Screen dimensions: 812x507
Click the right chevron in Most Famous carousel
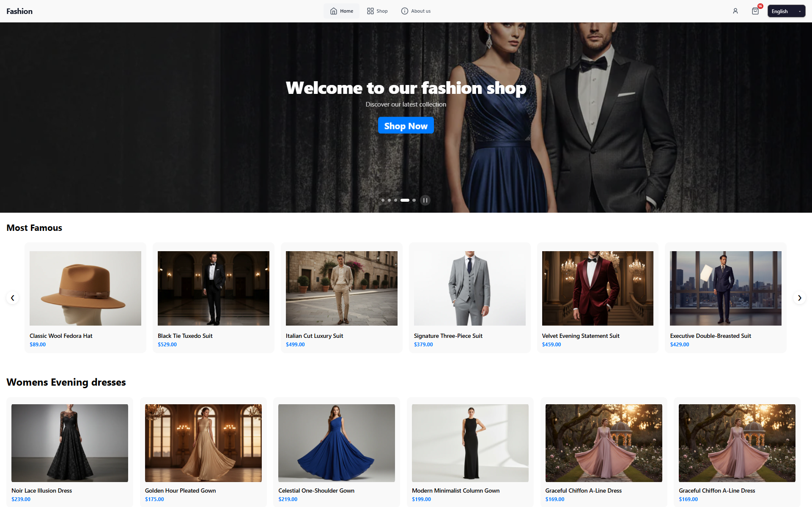[x=799, y=298]
